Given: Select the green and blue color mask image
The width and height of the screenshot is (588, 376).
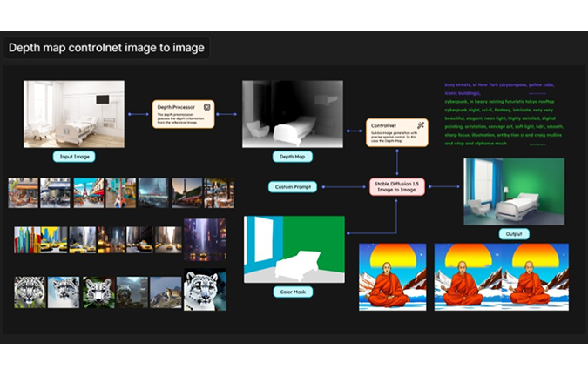Looking at the screenshot, I should pos(294,250).
